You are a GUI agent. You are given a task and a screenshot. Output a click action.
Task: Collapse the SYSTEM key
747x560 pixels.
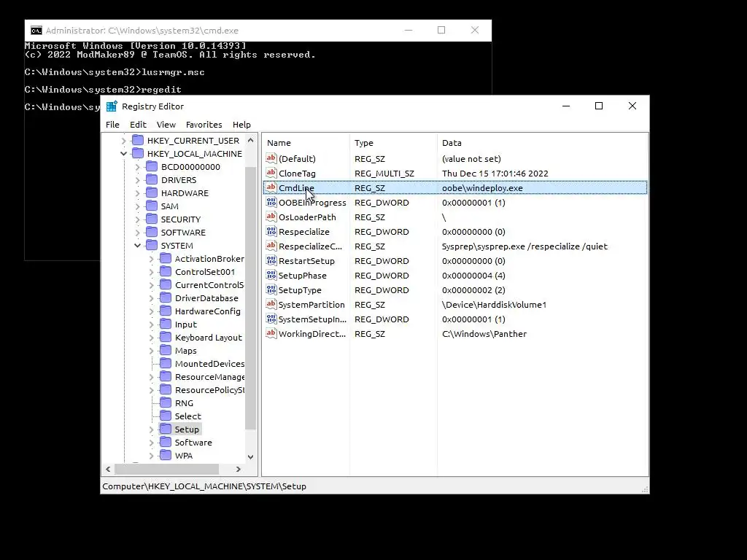click(x=138, y=246)
